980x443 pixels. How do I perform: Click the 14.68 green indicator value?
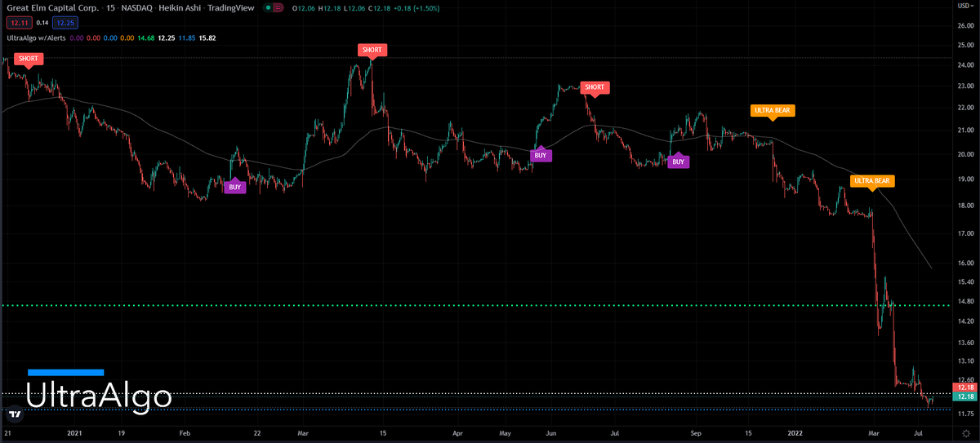[x=145, y=37]
